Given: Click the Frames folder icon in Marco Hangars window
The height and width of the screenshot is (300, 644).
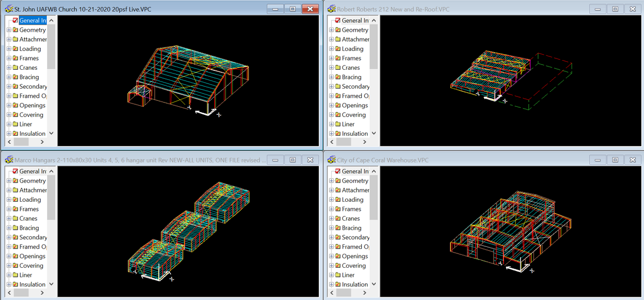Looking at the screenshot, I should click(x=16, y=209).
